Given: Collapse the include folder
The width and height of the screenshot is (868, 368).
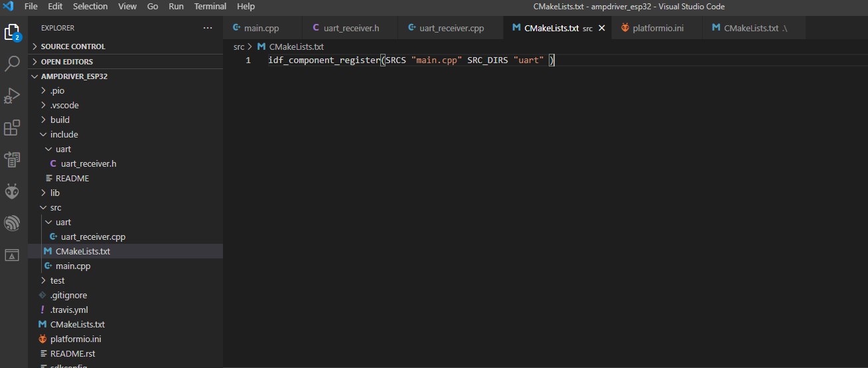Looking at the screenshot, I should 64,135.
